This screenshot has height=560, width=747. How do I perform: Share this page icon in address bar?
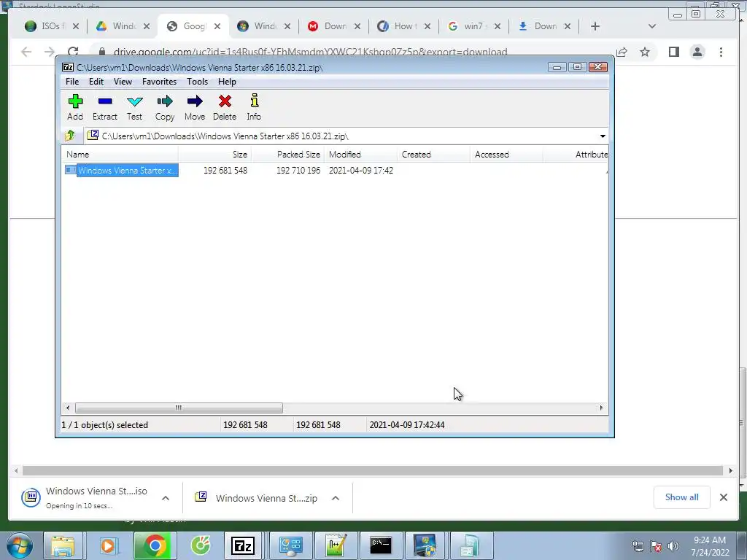pos(622,52)
